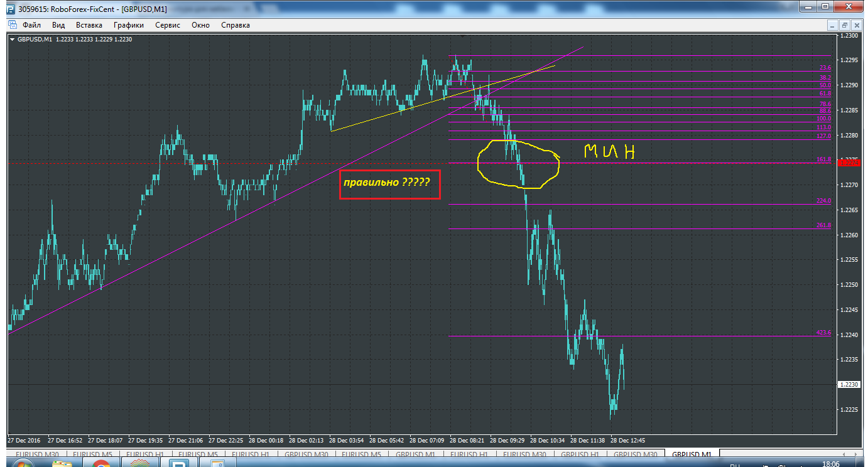Click the 1.2300 price scale label
Viewport: 868px width, 467px height.
click(849, 36)
